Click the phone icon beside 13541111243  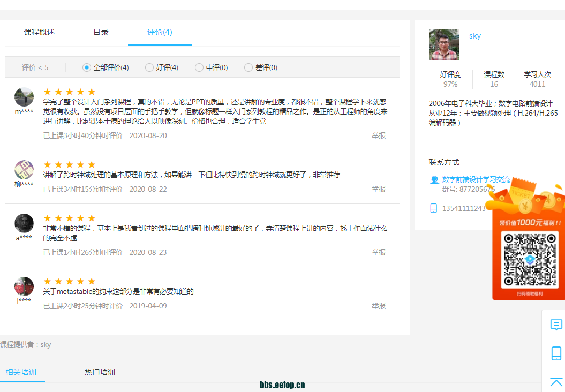click(x=434, y=208)
